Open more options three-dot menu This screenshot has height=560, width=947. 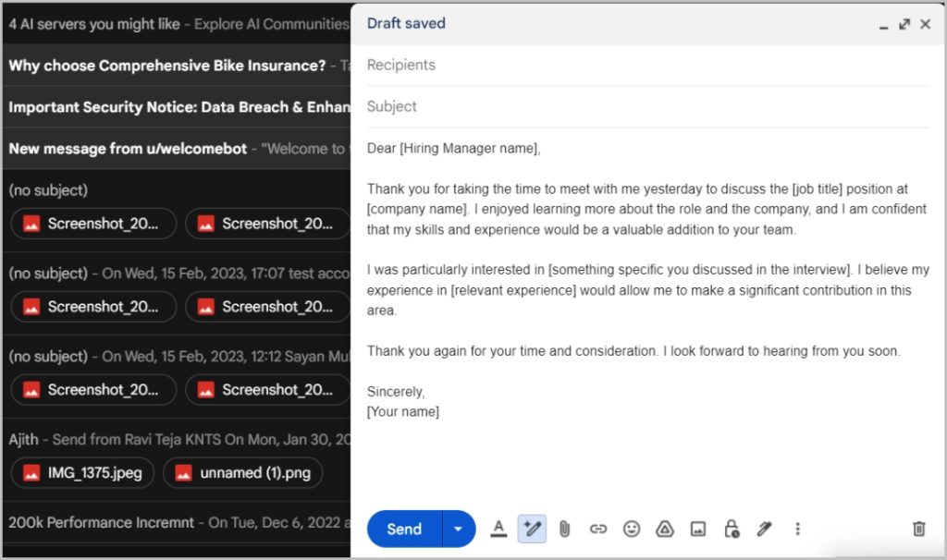(x=798, y=530)
